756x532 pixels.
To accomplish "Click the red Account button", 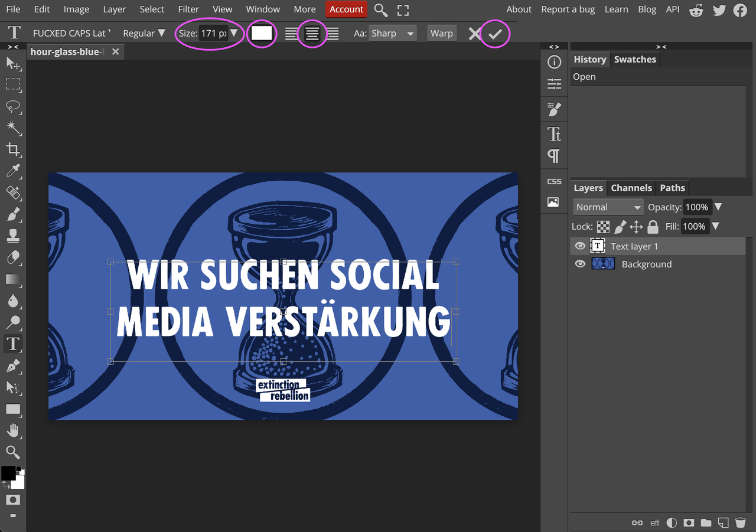I will (x=346, y=9).
